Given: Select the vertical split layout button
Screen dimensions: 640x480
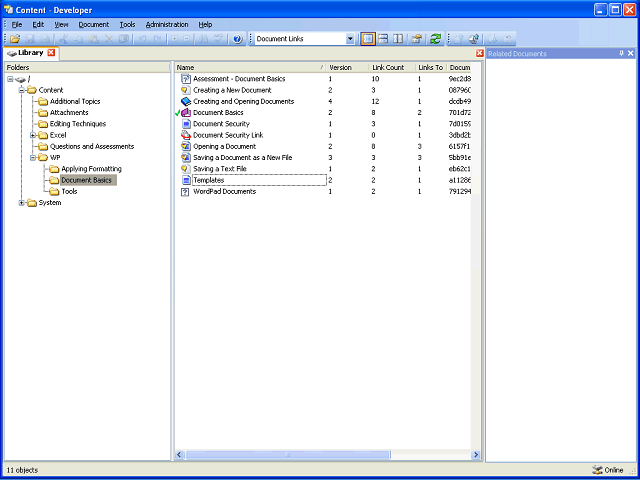Looking at the screenshot, I should click(x=398, y=39).
